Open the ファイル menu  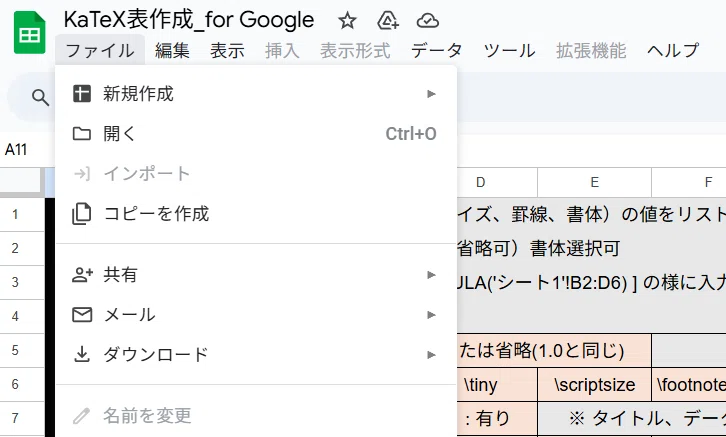point(100,50)
